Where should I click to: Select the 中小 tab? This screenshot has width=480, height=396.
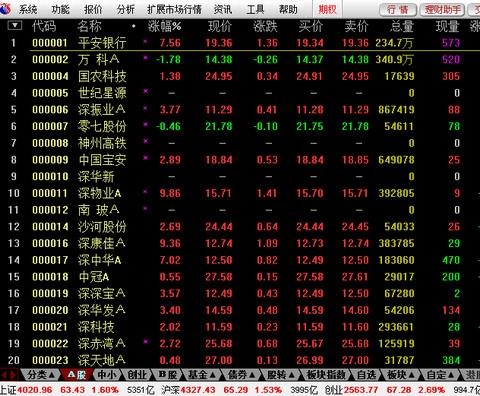(x=106, y=375)
